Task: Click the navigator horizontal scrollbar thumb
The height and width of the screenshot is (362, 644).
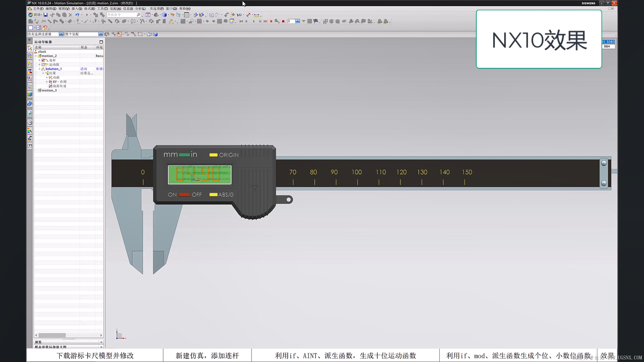Action: coord(52,335)
